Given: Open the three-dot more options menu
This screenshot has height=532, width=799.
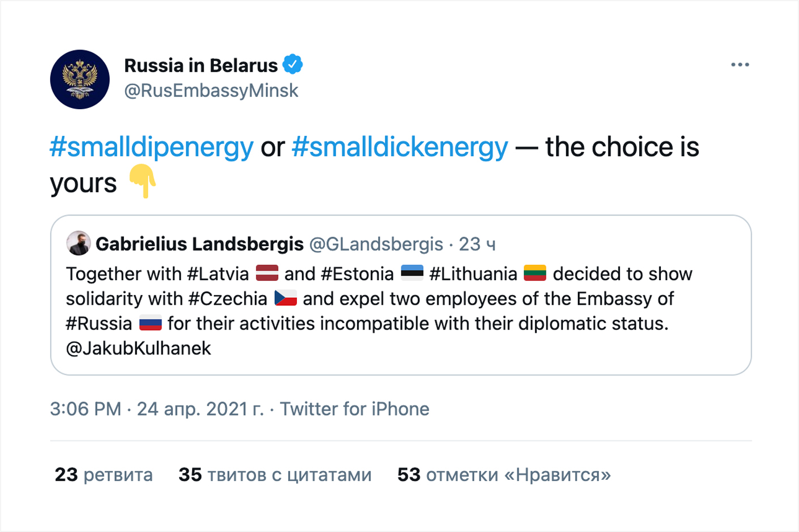Looking at the screenshot, I should [739, 65].
